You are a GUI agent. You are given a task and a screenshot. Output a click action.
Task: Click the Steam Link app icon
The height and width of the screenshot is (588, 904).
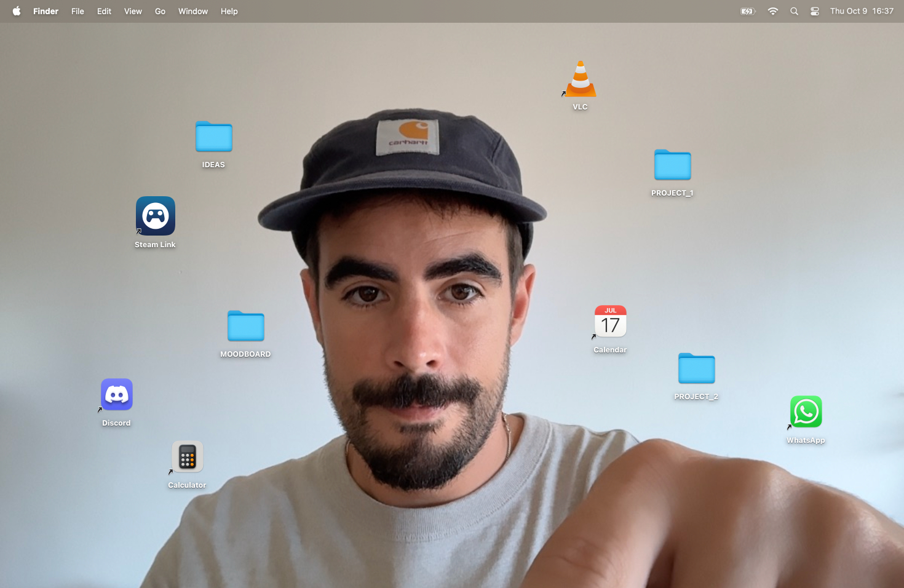156,217
